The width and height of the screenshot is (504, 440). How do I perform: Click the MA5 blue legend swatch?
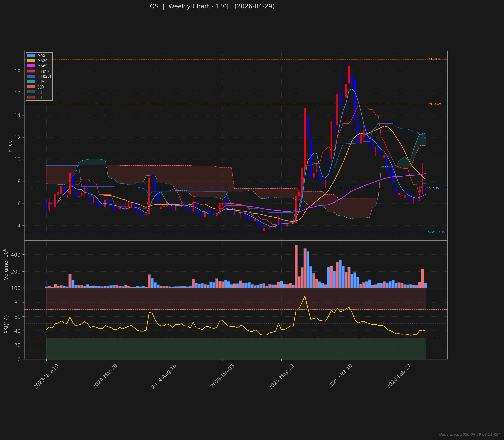(31, 55)
